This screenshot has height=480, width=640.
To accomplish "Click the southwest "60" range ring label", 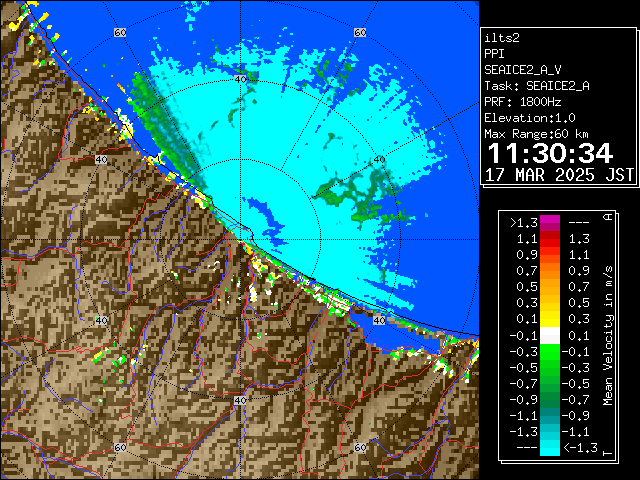I will 120,447.
